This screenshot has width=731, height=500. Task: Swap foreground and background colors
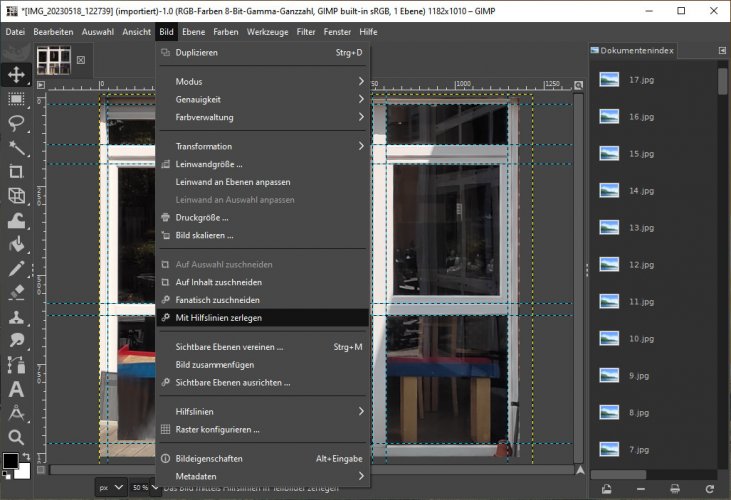click(x=26, y=456)
